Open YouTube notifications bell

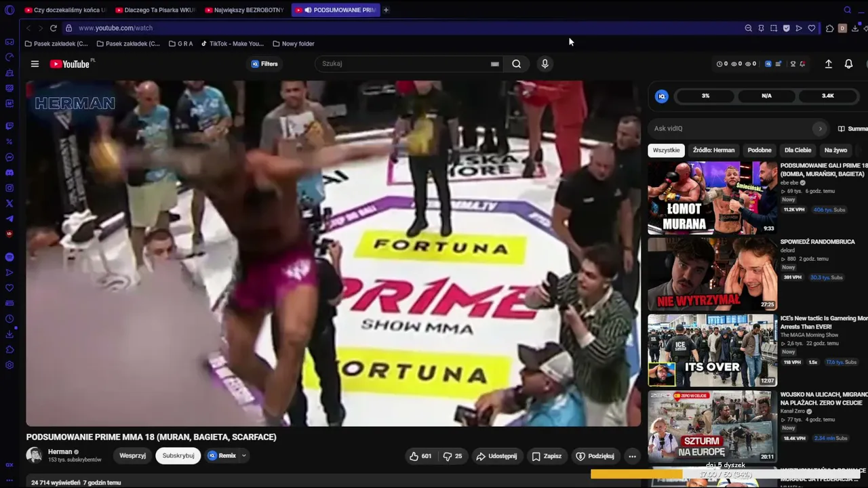point(848,64)
